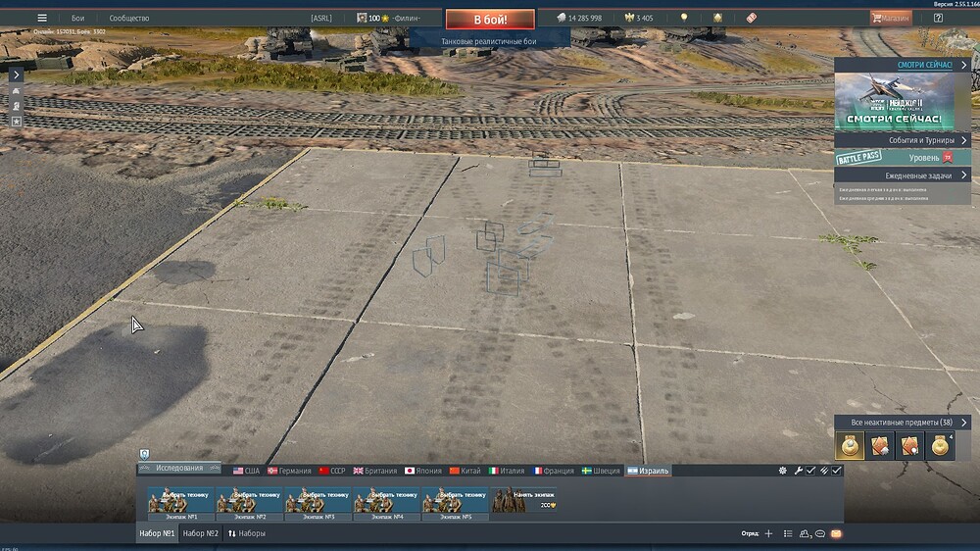Open the orange mail envelope icon
This screenshot has width=980, height=551.
click(x=836, y=533)
